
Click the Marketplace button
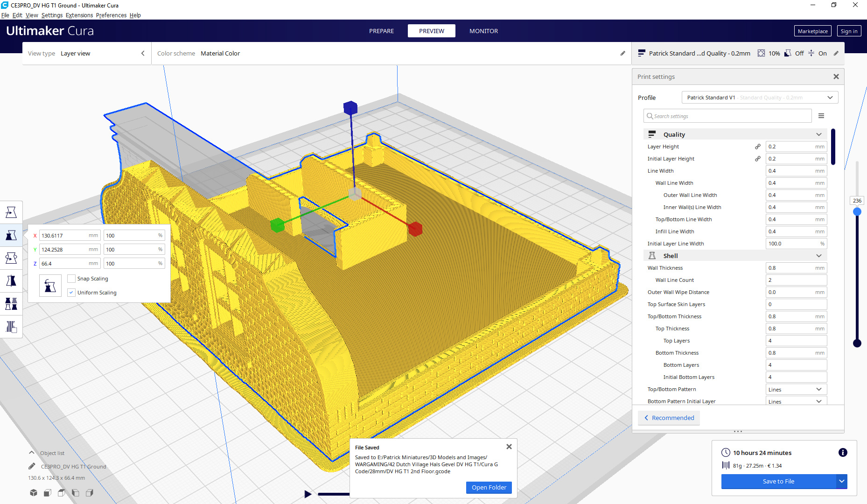pos(812,31)
